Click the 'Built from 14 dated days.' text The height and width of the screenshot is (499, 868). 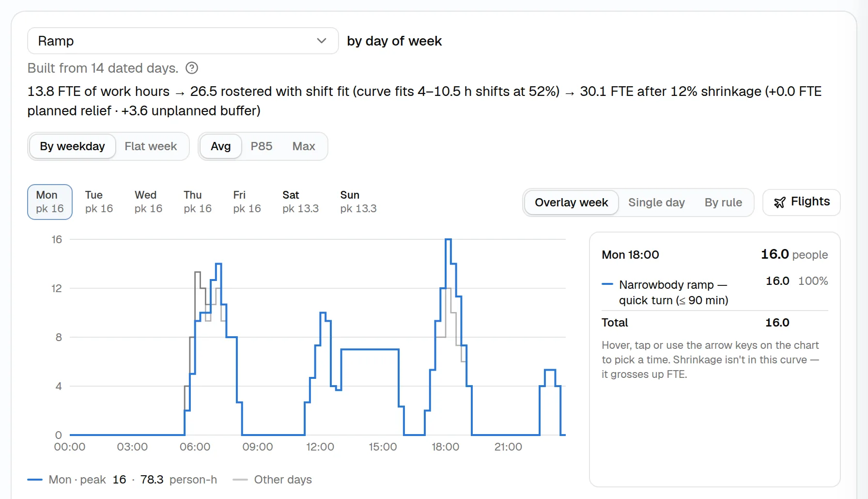click(x=103, y=68)
